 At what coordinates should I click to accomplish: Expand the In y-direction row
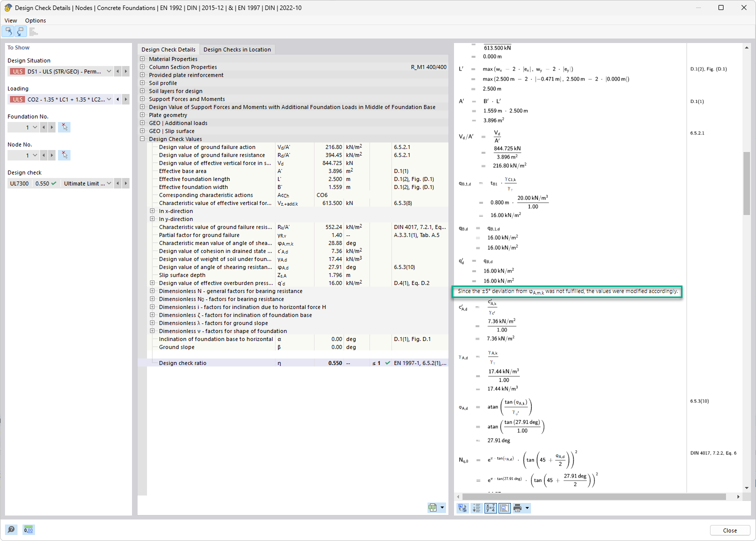(x=152, y=219)
